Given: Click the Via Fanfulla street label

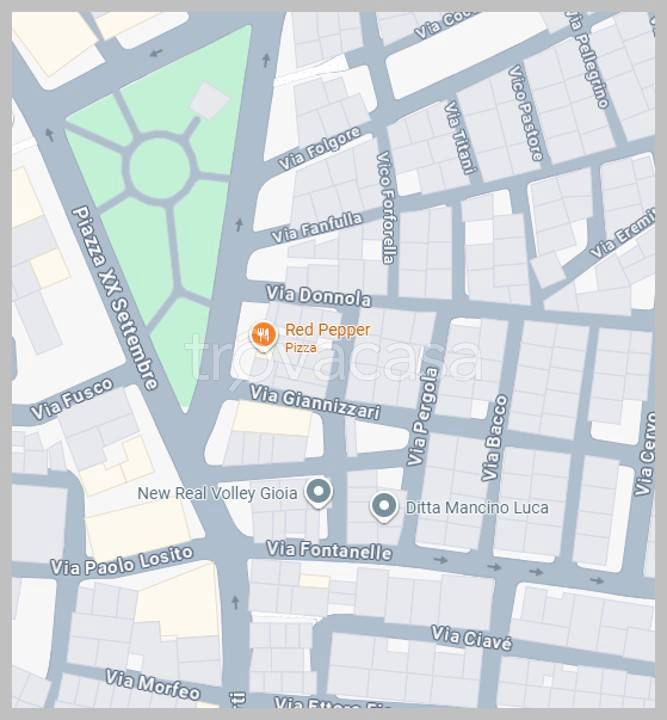Looking at the screenshot, I should [317, 227].
